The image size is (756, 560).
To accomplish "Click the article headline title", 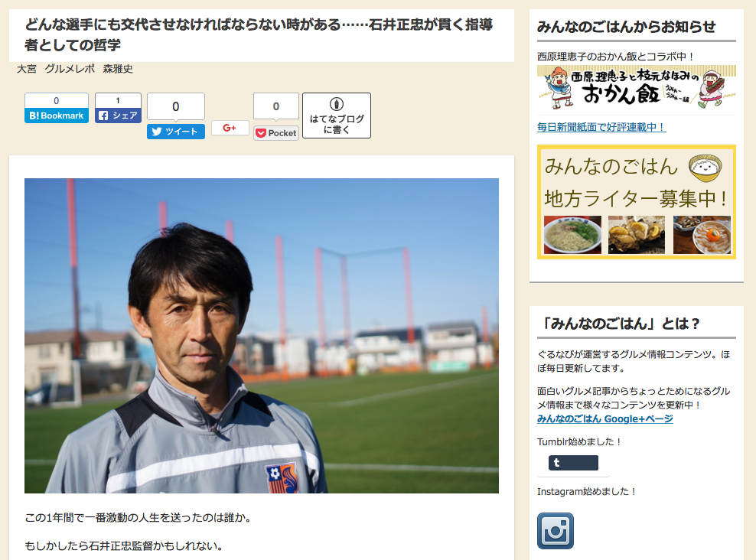I will 259,34.
